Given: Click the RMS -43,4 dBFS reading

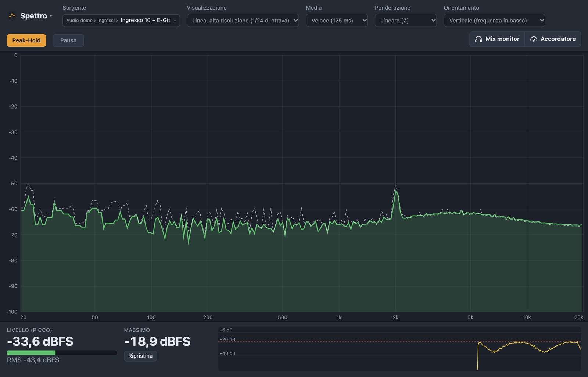Looking at the screenshot, I should [x=33, y=360].
